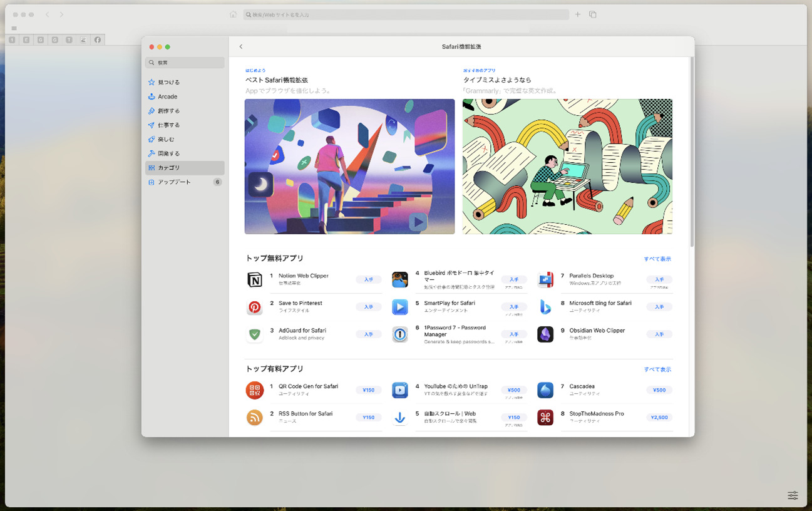Click the Notion Web Clipper app icon
This screenshot has height=511, width=812.
[255, 280]
